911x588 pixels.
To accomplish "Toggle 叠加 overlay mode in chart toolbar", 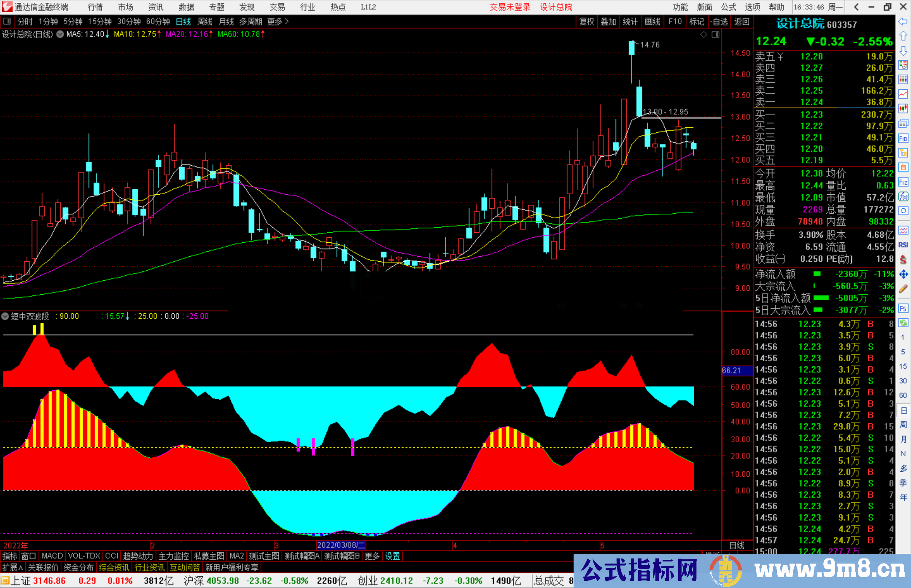I will 609,21.
